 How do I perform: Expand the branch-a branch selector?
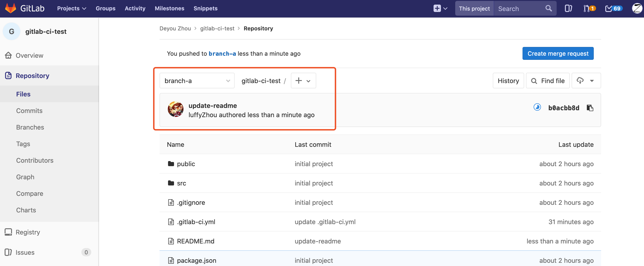point(197,81)
